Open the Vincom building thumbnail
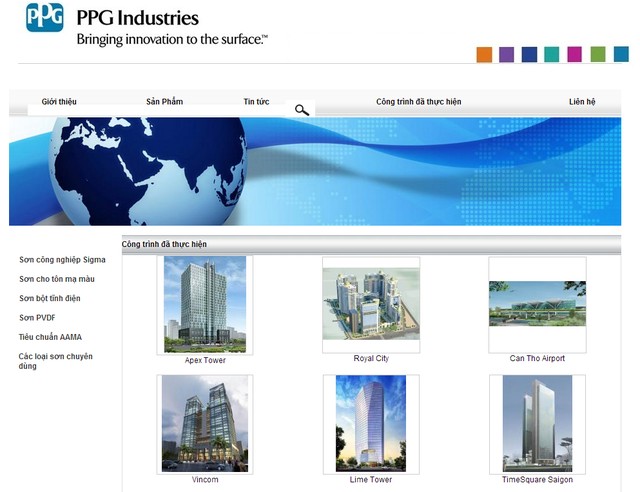The image size is (640, 492). click(205, 424)
